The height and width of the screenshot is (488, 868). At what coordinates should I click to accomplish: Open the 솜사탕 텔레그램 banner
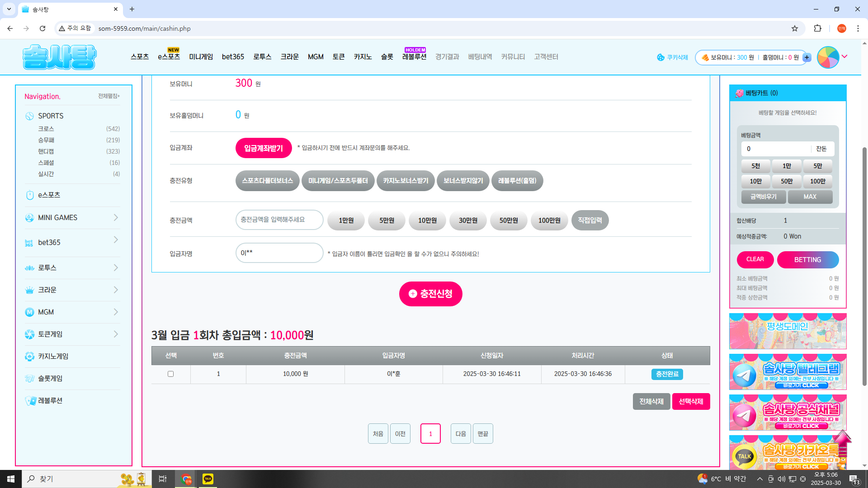pyautogui.click(x=788, y=372)
